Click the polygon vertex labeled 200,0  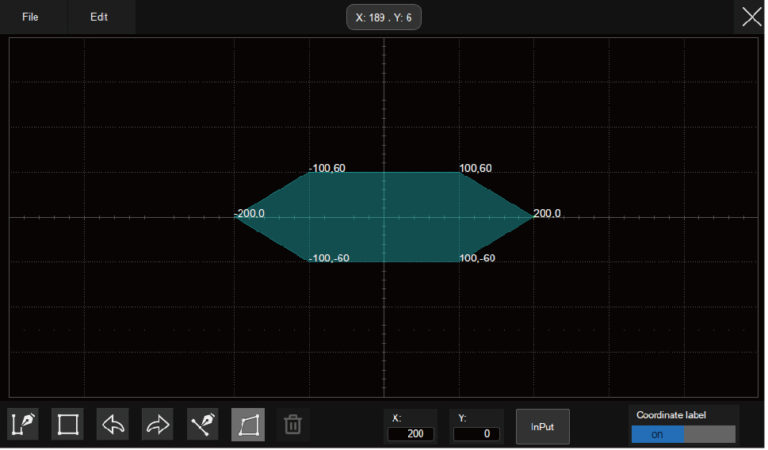coord(533,217)
